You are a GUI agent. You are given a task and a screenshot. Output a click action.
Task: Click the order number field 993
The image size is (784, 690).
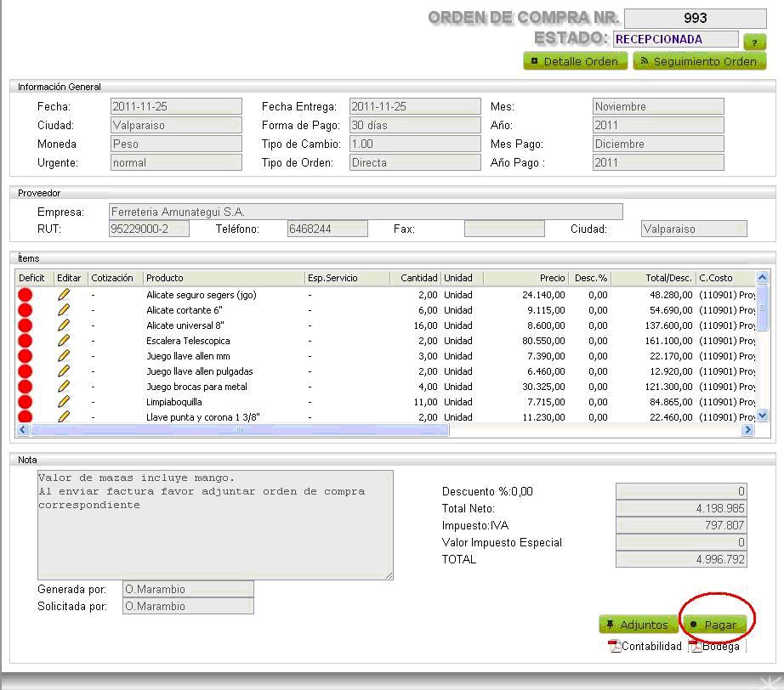(x=695, y=19)
